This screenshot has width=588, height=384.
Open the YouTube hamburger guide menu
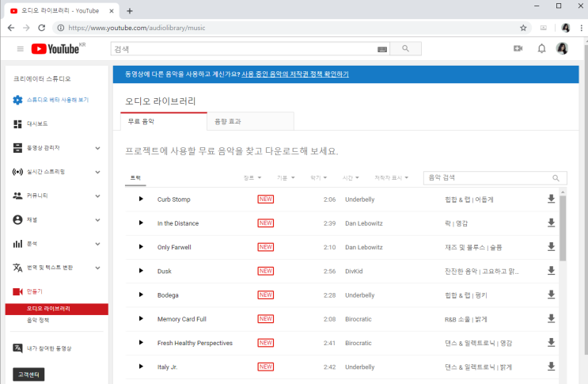pos(21,49)
